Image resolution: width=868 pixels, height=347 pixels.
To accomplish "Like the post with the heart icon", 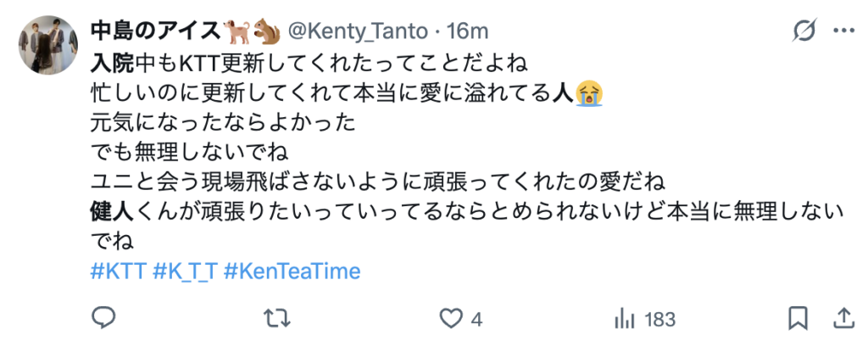I will pyautogui.click(x=449, y=319).
